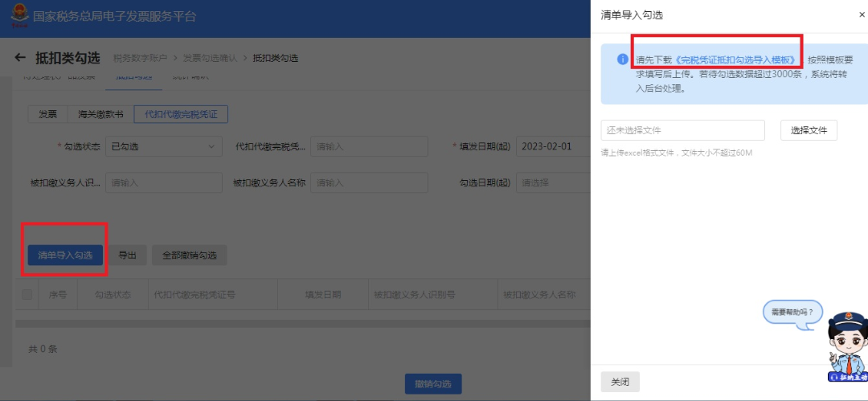Focus the 代扣代缴完税凭证号 input field

point(369,147)
